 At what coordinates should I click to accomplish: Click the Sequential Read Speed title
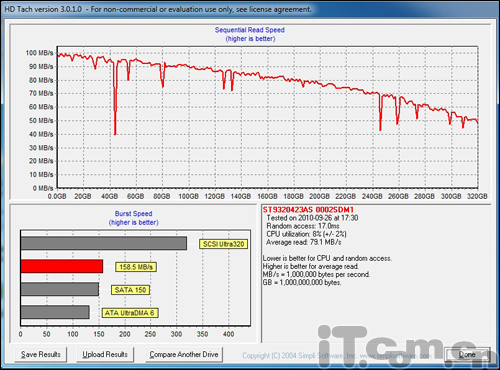(x=250, y=30)
